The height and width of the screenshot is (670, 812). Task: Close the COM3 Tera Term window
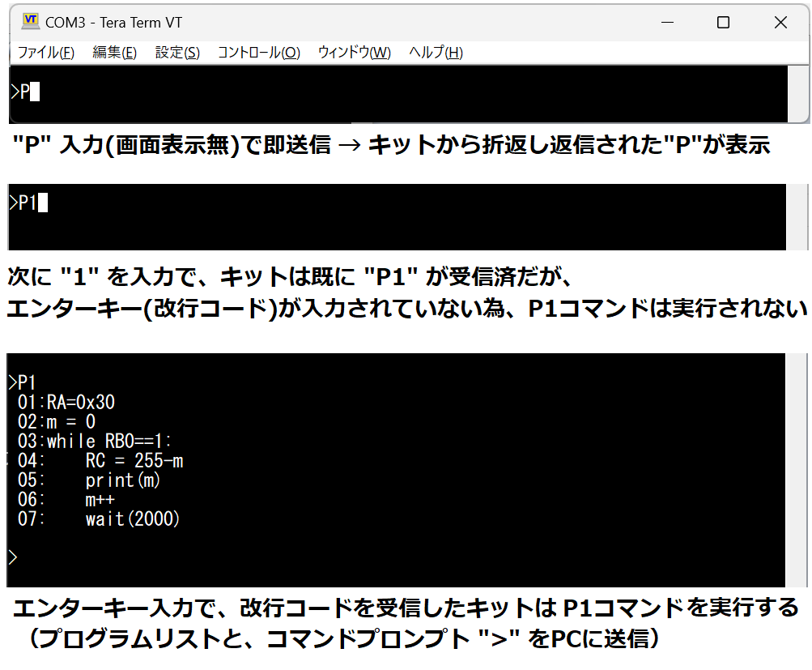click(x=780, y=23)
